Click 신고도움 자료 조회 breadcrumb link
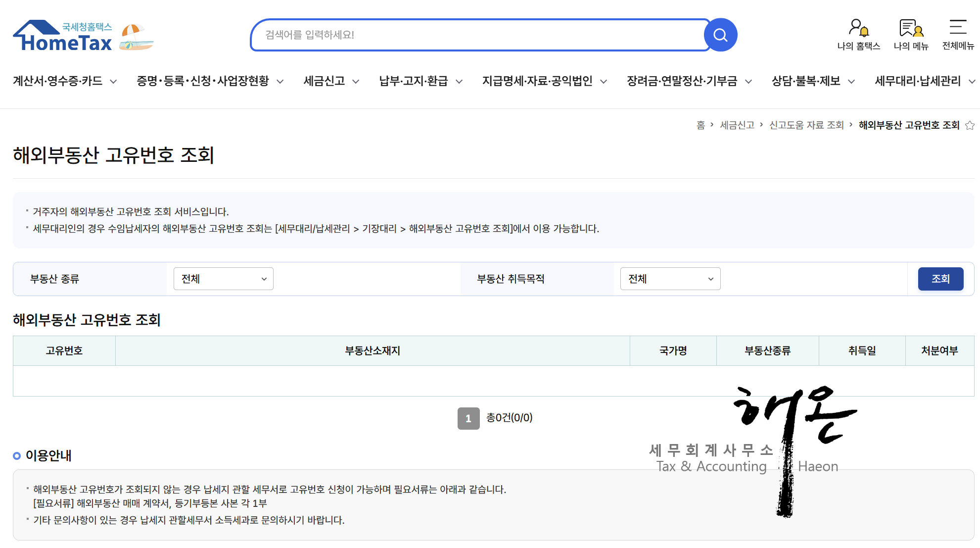The image size is (980, 548). 806,125
